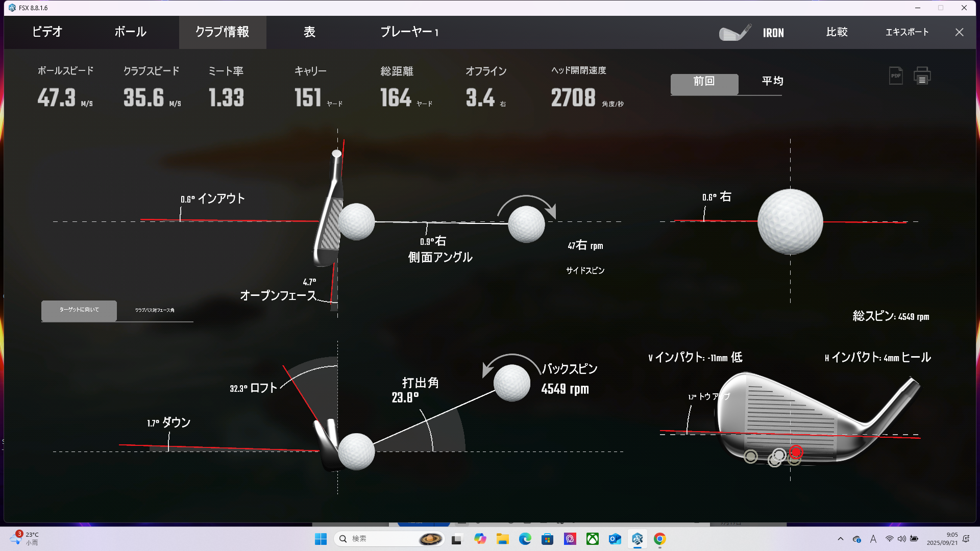Open Google Chrome from taskbar
The width and height of the screenshot is (980, 551).
tap(659, 539)
